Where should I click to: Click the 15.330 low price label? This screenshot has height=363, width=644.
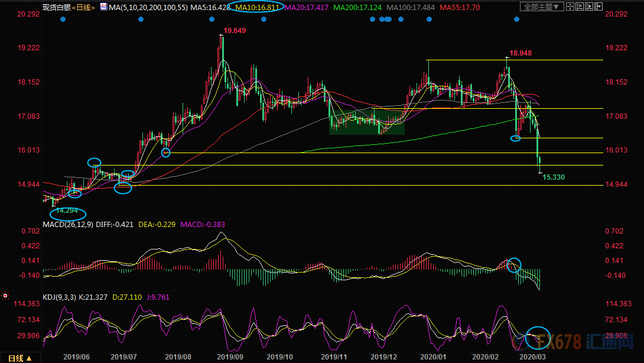pos(554,177)
